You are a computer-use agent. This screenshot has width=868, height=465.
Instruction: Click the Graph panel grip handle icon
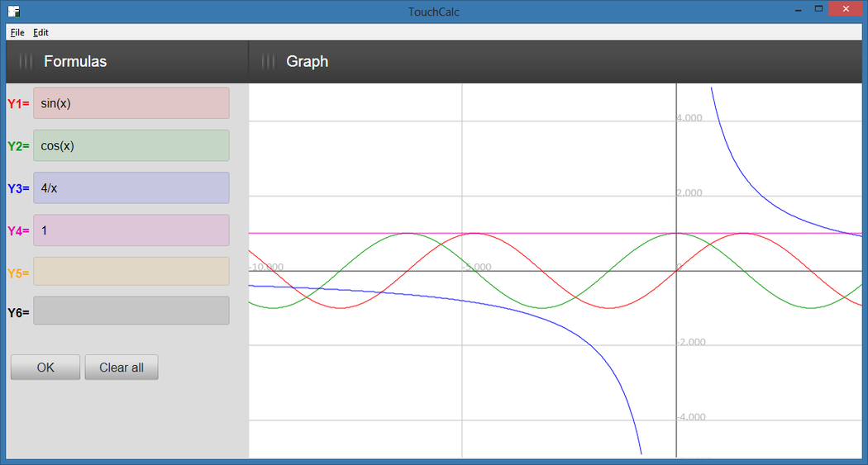click(268, 62)
